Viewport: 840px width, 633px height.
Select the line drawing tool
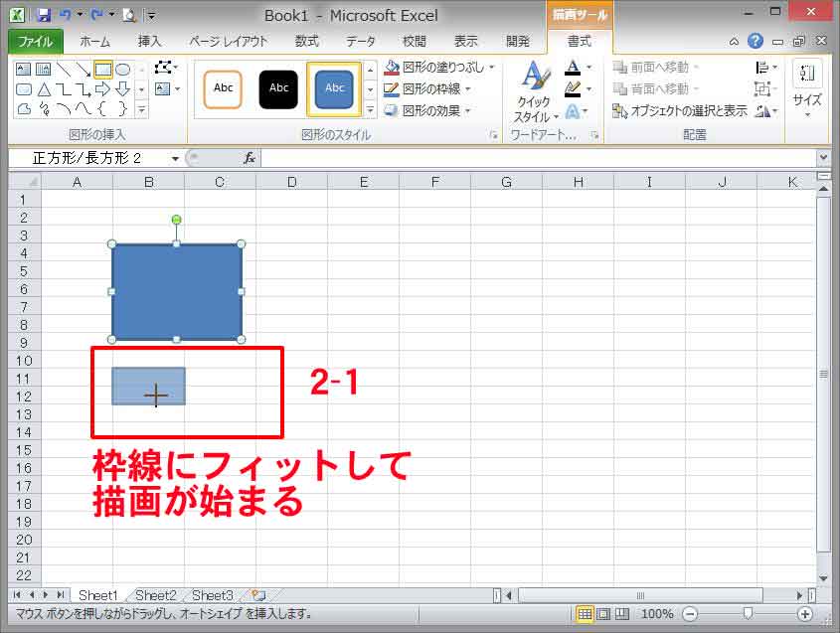(x=64, y=69)
